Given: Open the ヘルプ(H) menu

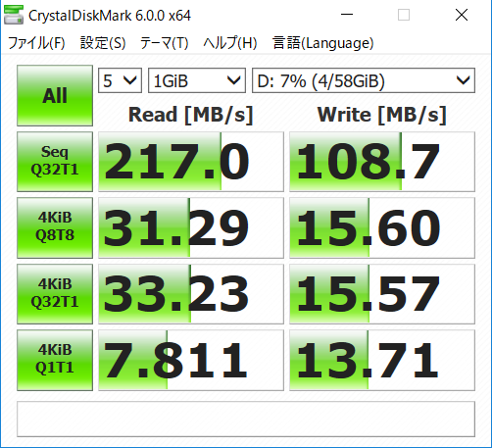Looking at the screenshot, I should point(230,43).
